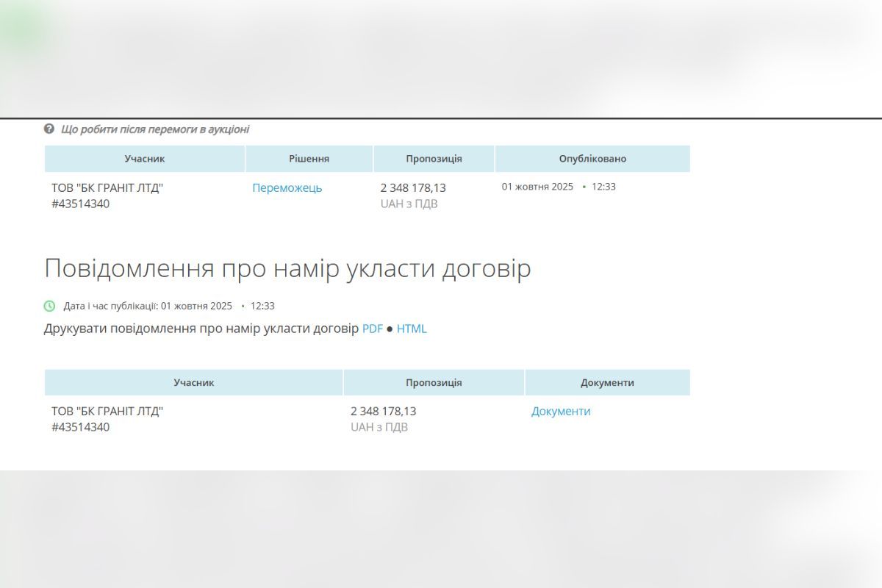882x588 pixels.
Task: Click the bullet separator between PDF and HTML
Action: point(390,329)
